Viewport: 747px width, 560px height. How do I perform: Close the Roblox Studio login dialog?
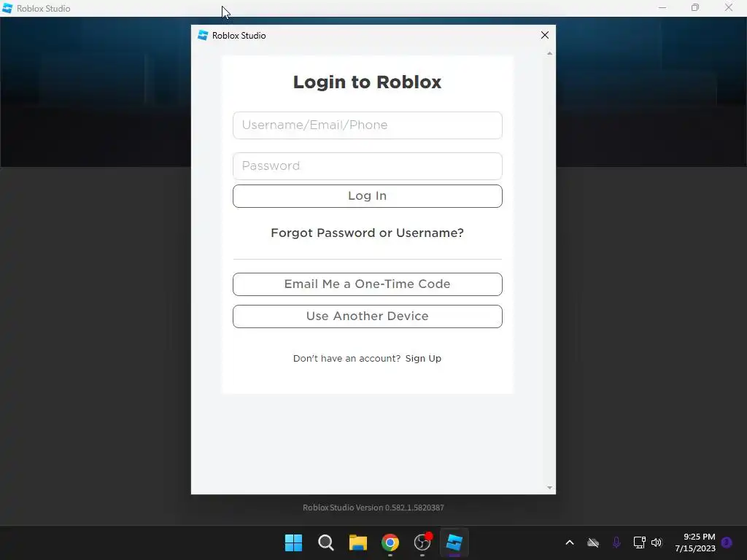[545, 35]
